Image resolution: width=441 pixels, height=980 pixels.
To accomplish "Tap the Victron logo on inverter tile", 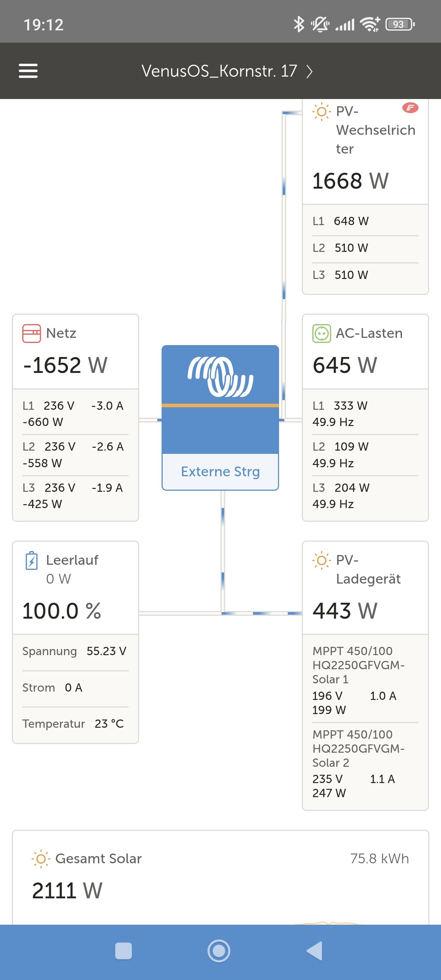I will [220, 376].
